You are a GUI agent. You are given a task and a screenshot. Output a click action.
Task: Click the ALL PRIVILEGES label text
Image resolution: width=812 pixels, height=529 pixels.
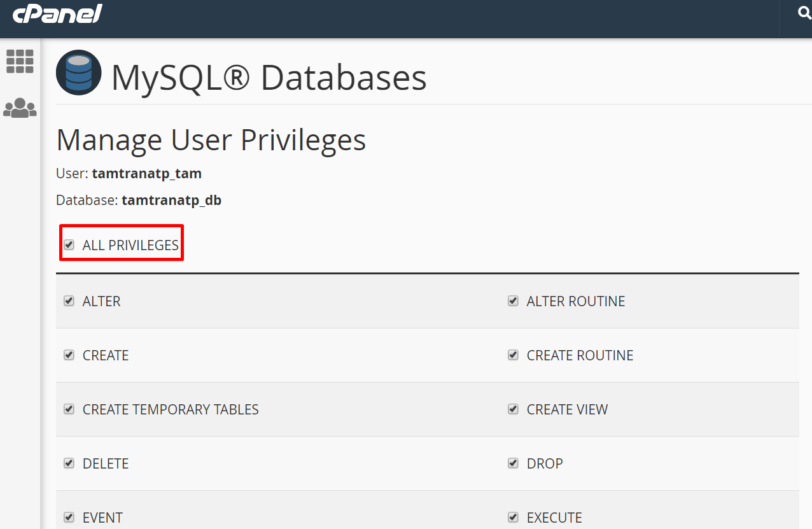coord(130,245)
